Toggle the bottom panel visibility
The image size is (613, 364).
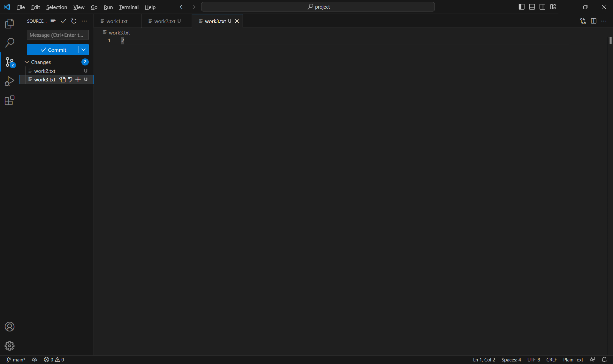click(532, 7)
